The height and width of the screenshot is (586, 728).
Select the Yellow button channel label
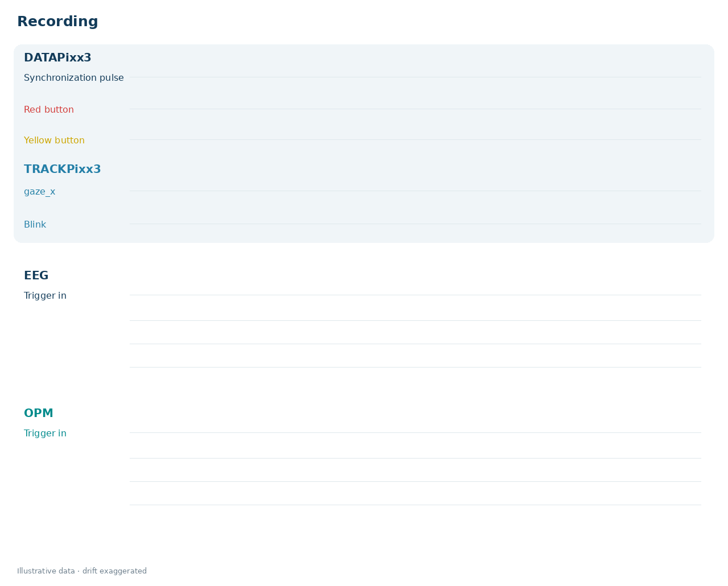pos(54,141)
